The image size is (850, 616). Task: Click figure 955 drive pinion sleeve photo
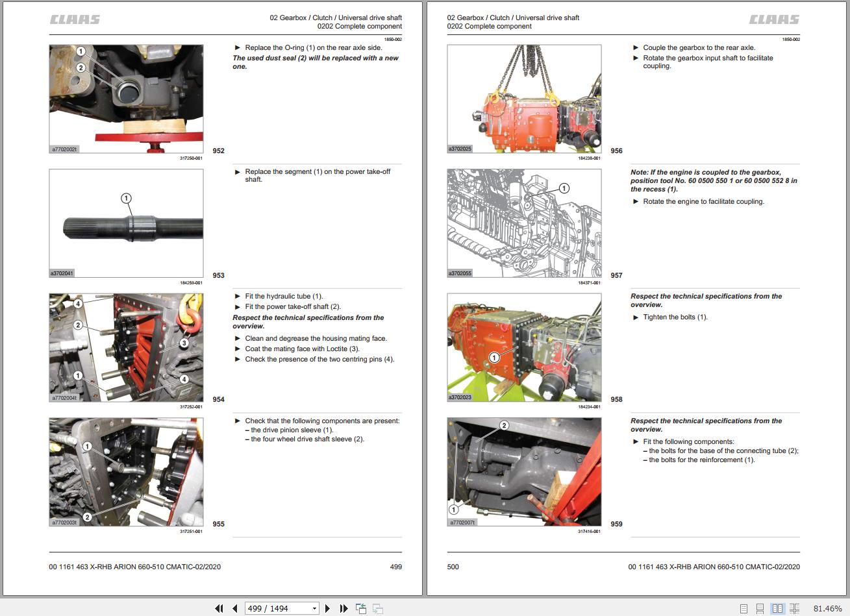click(x=126, y=472)
